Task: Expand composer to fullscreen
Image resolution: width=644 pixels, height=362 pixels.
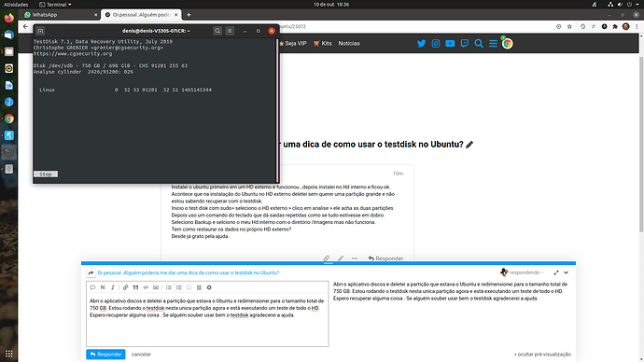Action: pyautogui.click(x=556, y=272)
